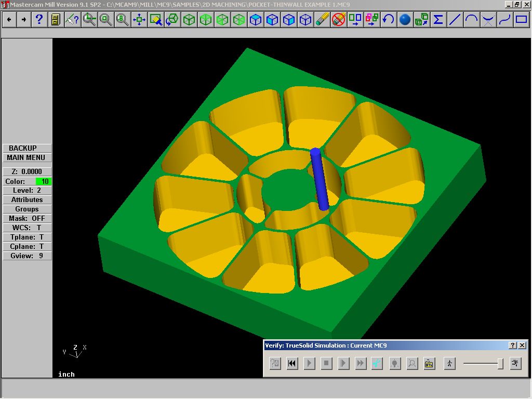
Task: Click the green Color 10 swatch
Action: 44,181
